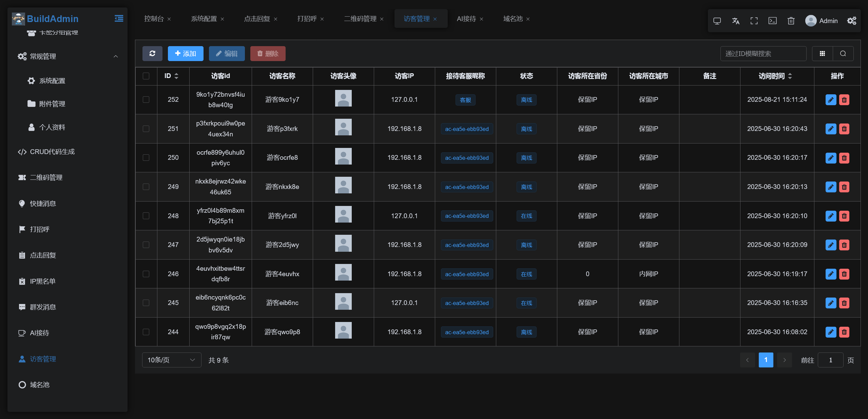
Task: Switch to the AI接待 tab
Action: tap(466, 19)
